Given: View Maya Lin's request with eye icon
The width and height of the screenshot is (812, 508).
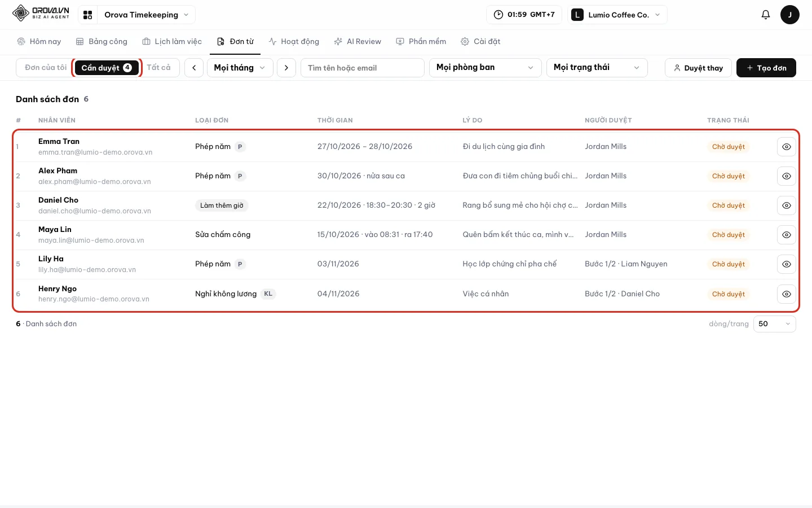Looking at the screenshot, I should point(786,235).
